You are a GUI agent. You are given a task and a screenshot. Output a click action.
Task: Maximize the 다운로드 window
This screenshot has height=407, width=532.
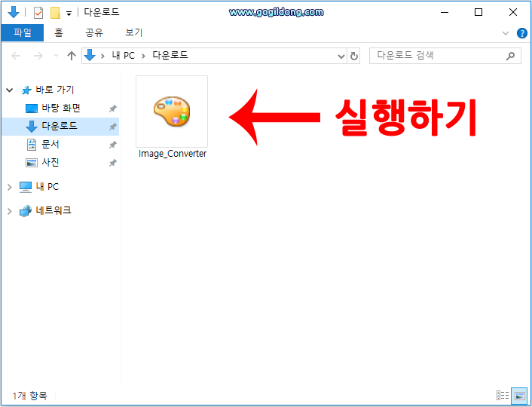coord(478,13)
